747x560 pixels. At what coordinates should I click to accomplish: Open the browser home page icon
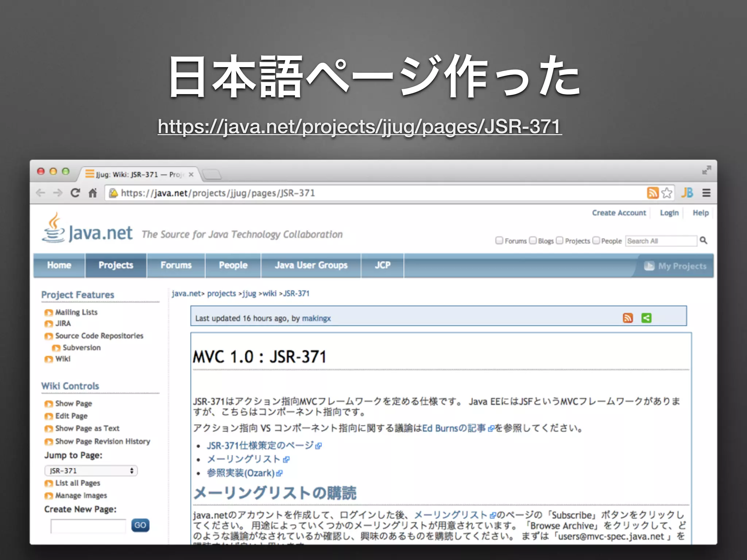point(93,193)
